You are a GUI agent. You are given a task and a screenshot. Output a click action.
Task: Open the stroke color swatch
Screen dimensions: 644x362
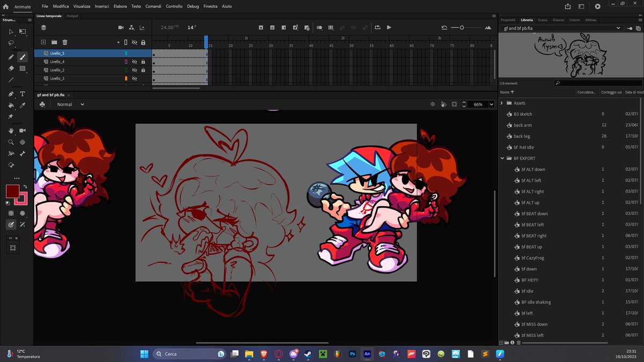(22, 197)
